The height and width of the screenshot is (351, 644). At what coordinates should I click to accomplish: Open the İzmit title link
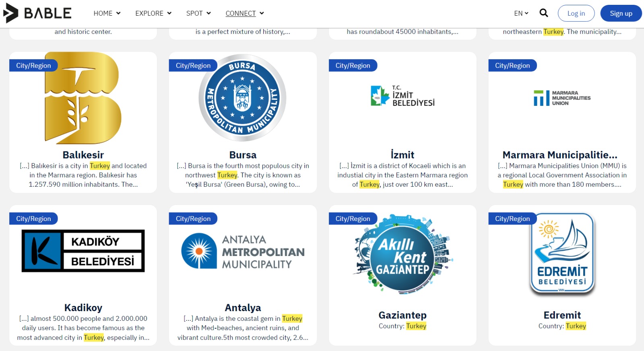(402, 155)
